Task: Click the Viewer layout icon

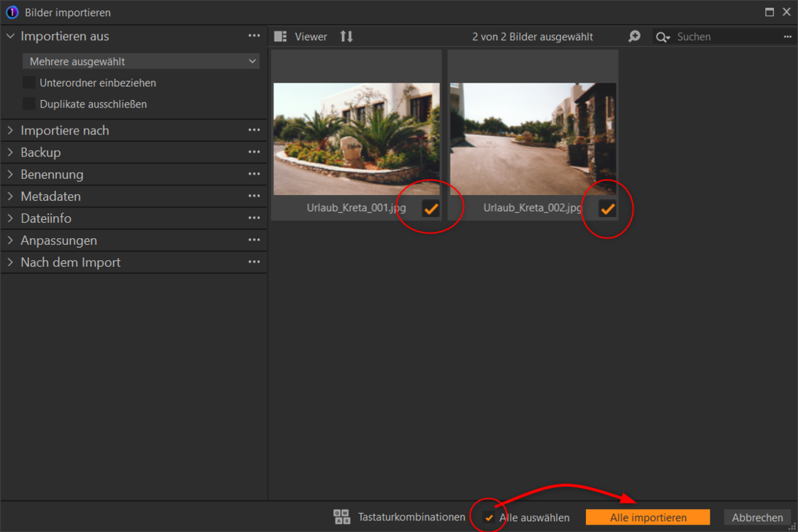Action: point(281,37)
